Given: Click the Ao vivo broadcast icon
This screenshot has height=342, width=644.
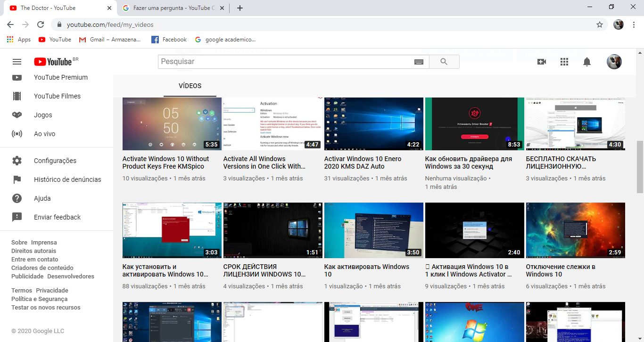Looking at the screenshot, I should tap(17, 134).
